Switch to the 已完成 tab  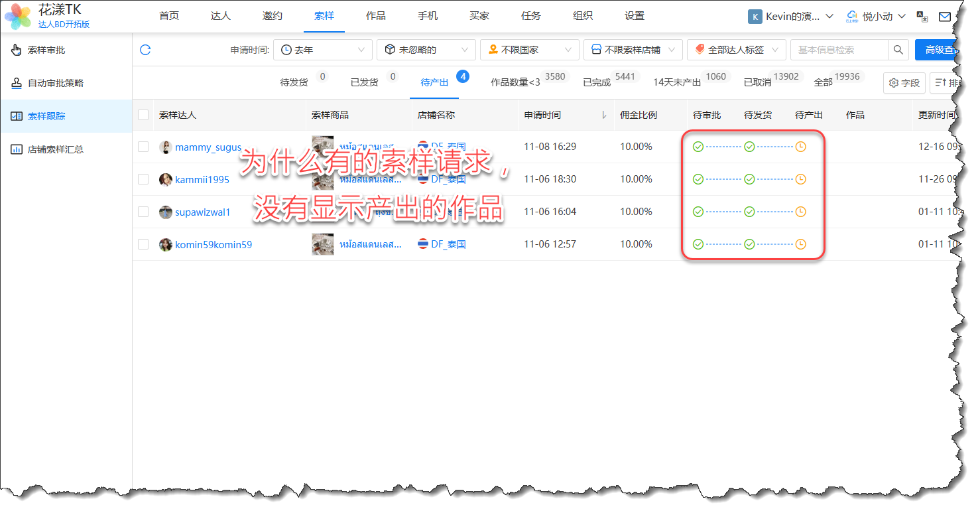(596, 83)
